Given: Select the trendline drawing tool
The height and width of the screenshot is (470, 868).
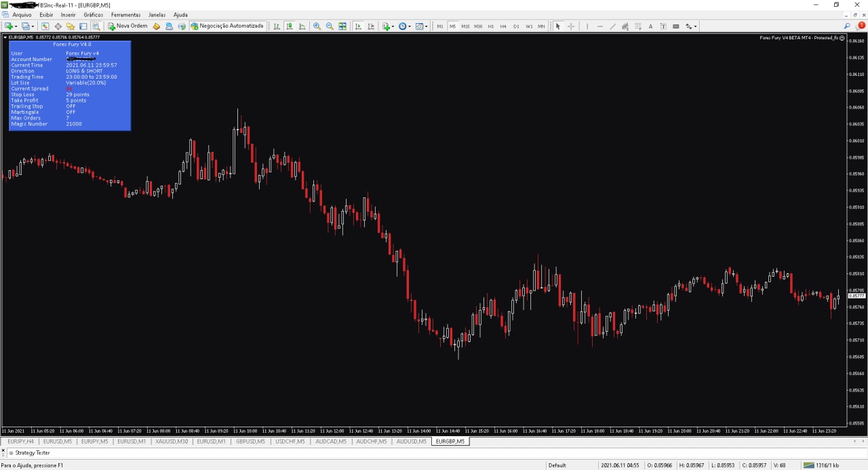Looking at the screenshot, I should pos(613,26).
